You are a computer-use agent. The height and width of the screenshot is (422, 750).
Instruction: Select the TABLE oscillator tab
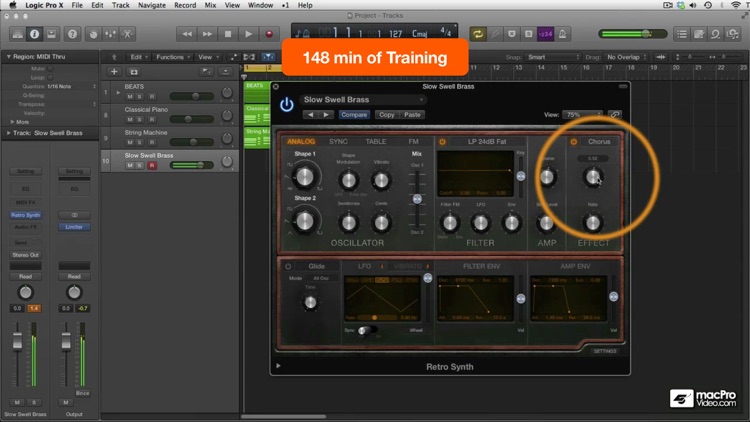pos(376,142)
